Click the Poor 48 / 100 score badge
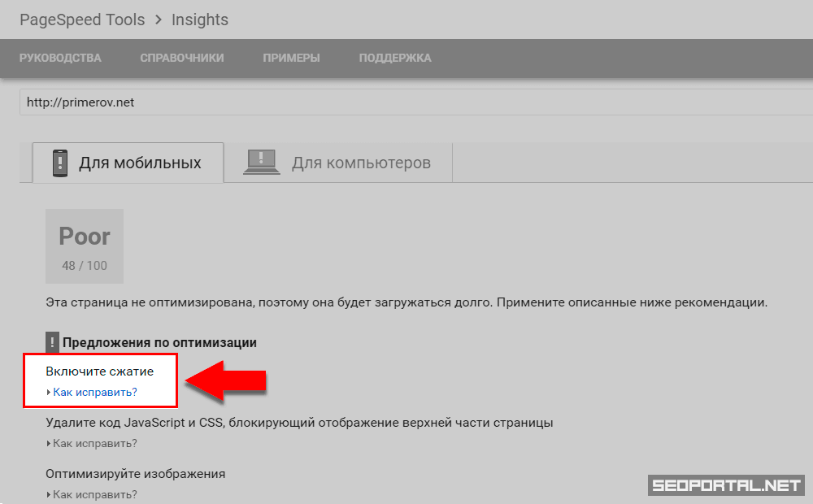813x504 pixels. tap(85, 246)
